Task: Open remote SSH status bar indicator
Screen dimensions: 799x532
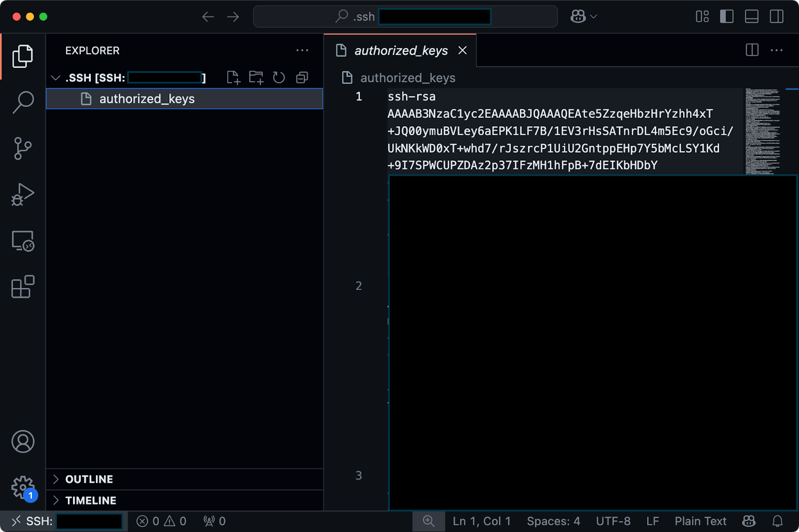Action: (64, 521)
